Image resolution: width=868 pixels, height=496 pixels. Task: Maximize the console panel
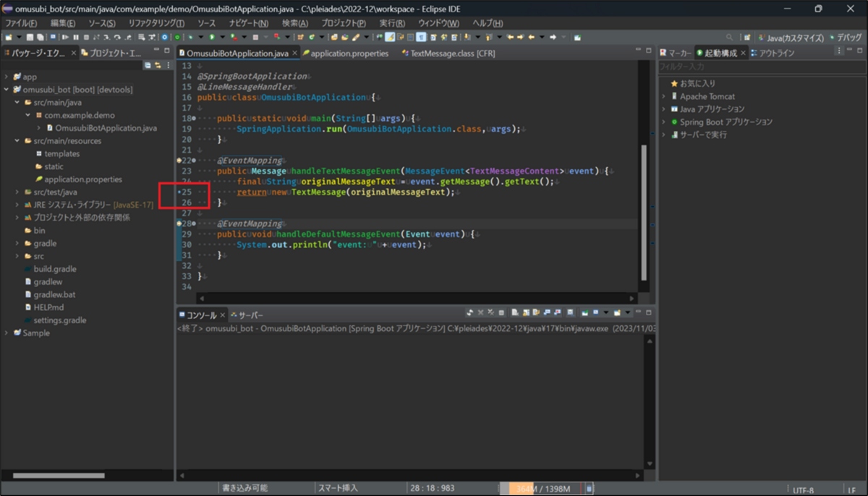click(x=650, y=313)
